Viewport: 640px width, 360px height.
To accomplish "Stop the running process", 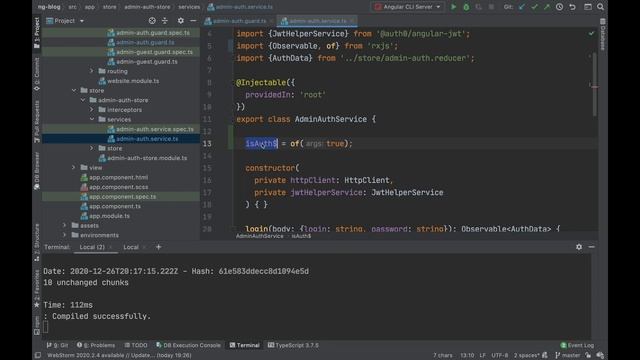I will point(491,7).
